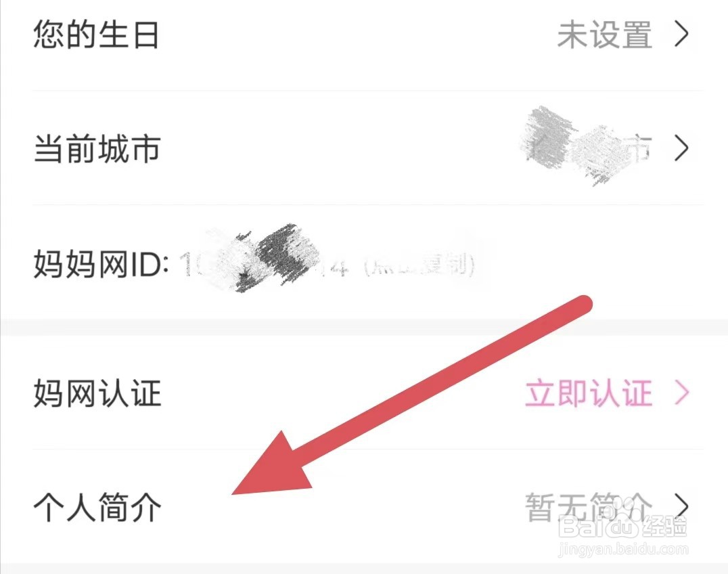Select the 妈妈网ID label
The width and height of the screenshot is (728, 574).
coord(100,264)
